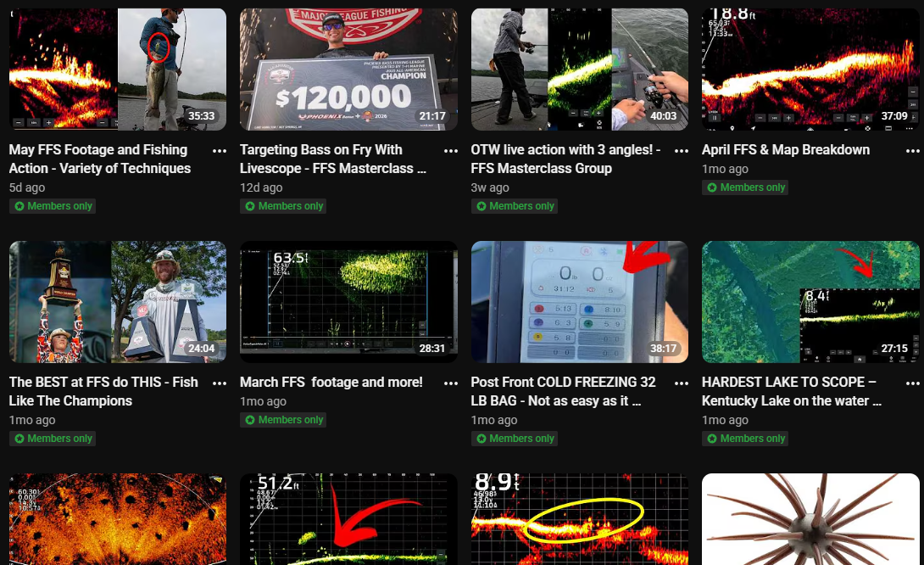Click title OTW live action with 3 angles
This screenshot has width=924, height=565.
click(565, 159)
